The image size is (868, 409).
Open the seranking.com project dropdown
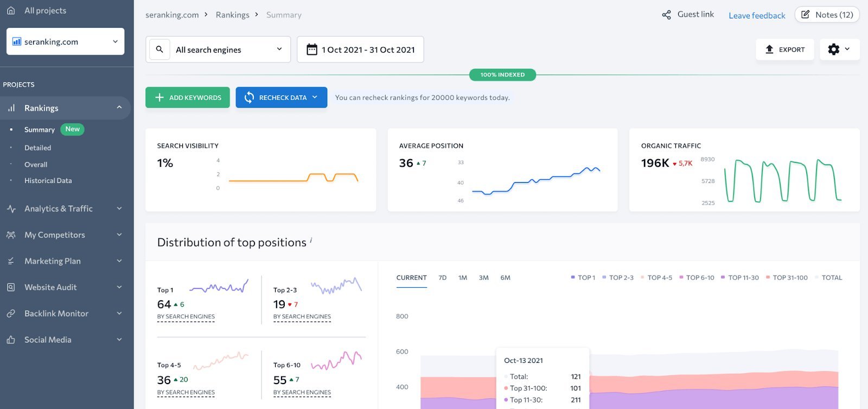(65, 41)
